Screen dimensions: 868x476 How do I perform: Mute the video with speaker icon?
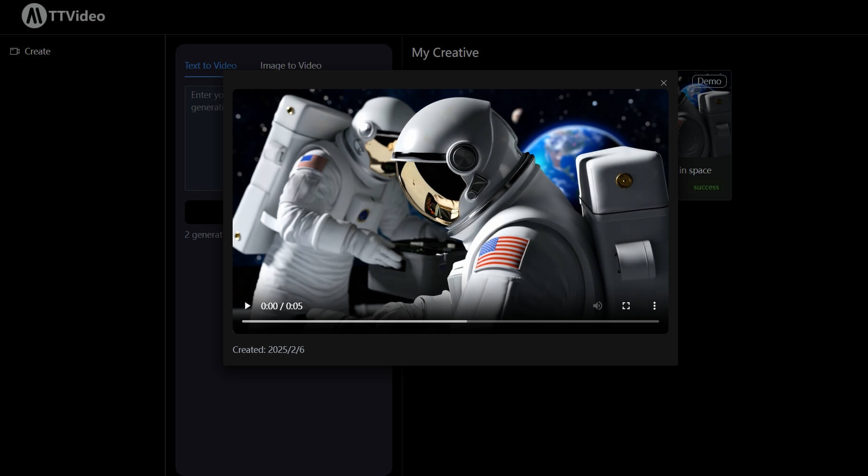click(x=597, y=306)
